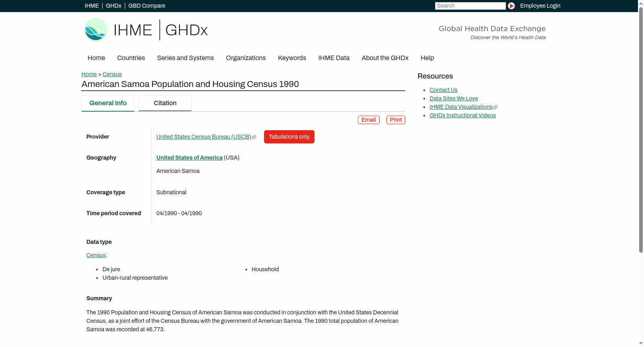Viewport: 644px width, 347px height.
Task: Open the Help menu item
Action: click(x=427, y=58)
